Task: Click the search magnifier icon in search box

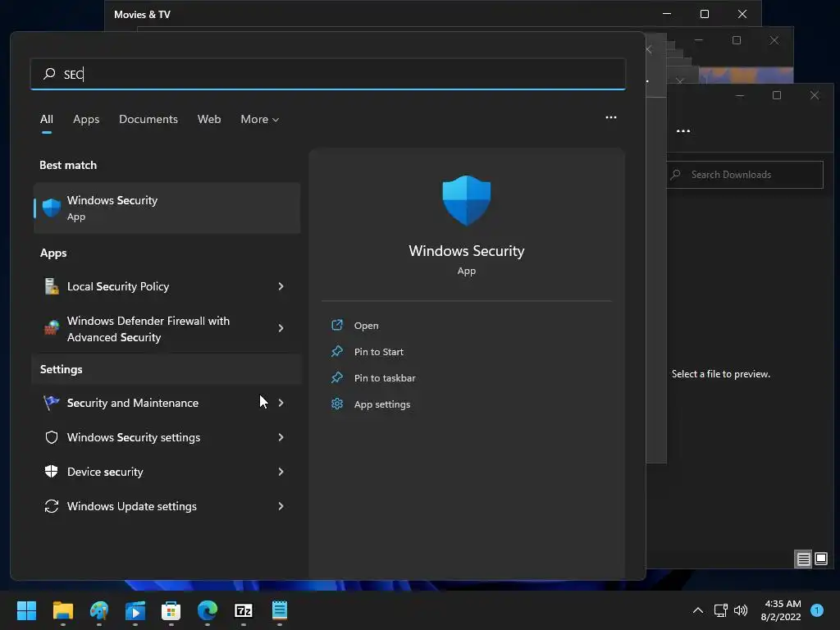Action: coord(49,73)
